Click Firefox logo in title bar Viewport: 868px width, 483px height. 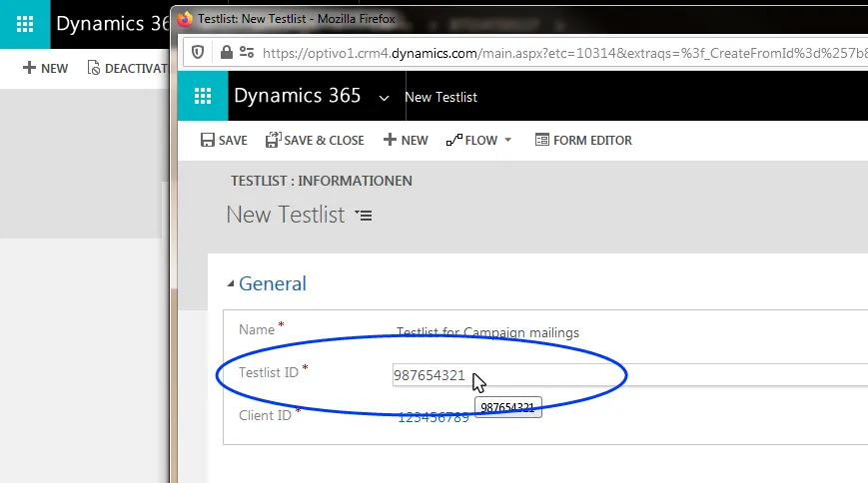[185, 19]
